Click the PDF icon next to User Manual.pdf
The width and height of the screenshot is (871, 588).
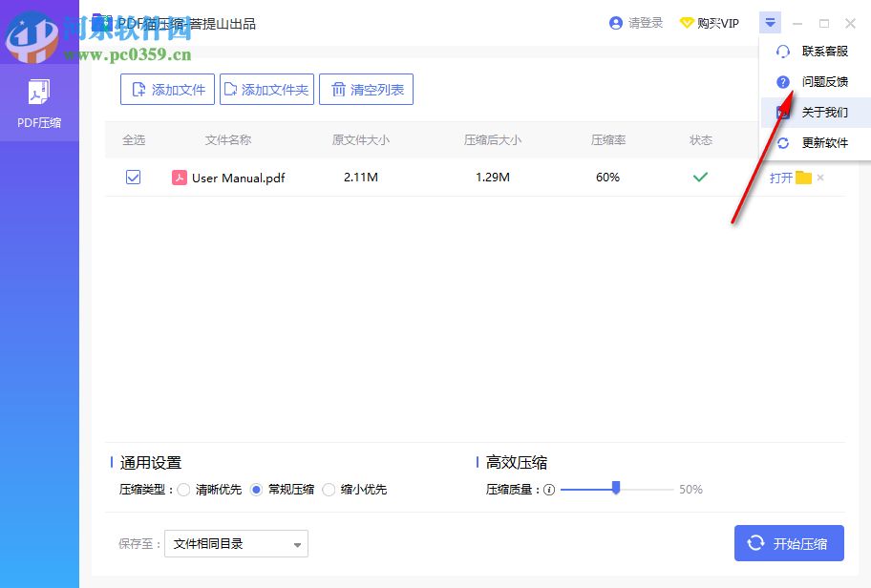pyautogui.click(x=180, y=178)
